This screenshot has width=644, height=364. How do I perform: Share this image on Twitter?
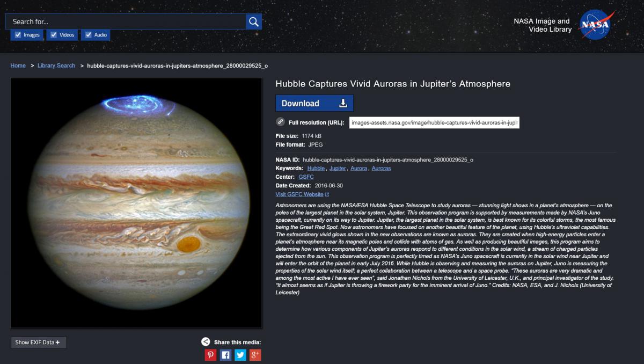click(240, 355)
